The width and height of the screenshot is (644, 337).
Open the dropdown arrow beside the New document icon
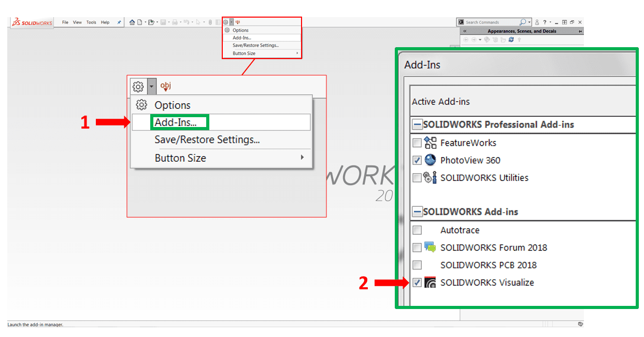[x=145, y=22]
